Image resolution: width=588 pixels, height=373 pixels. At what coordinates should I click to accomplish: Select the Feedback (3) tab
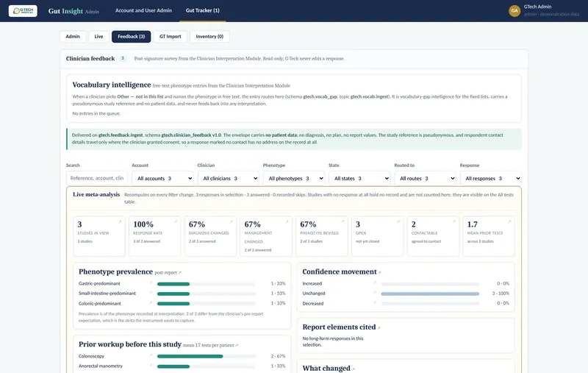pyautogui.click(x=132, y=36)
